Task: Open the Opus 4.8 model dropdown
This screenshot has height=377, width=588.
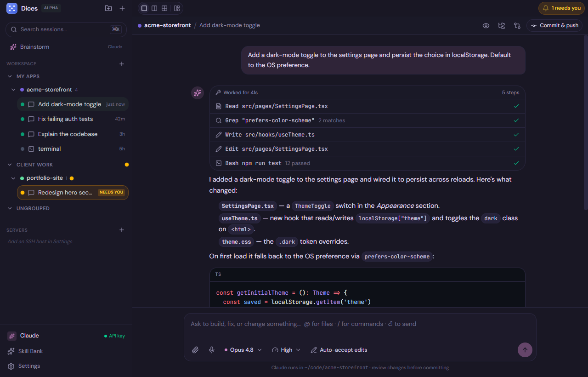Action: [x=243, y=350]
